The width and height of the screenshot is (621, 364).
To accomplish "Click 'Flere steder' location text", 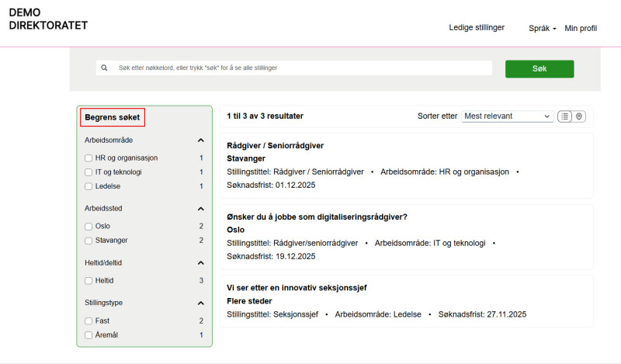I will [x=249, y=301].
